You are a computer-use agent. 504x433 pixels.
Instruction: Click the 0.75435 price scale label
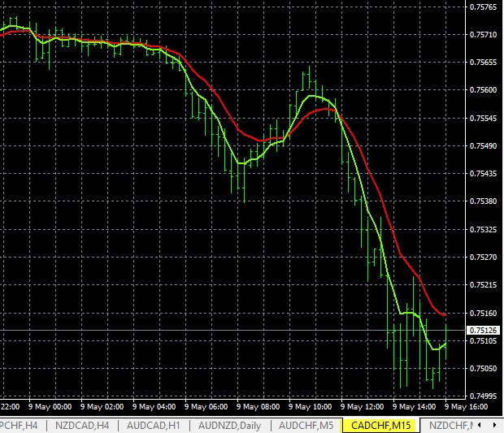(x=483, y=174)
